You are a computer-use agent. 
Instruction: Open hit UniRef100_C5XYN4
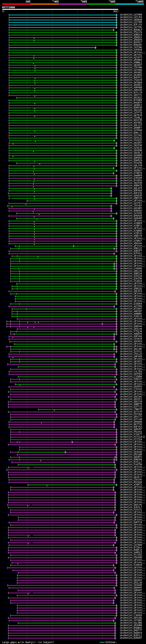131,67
